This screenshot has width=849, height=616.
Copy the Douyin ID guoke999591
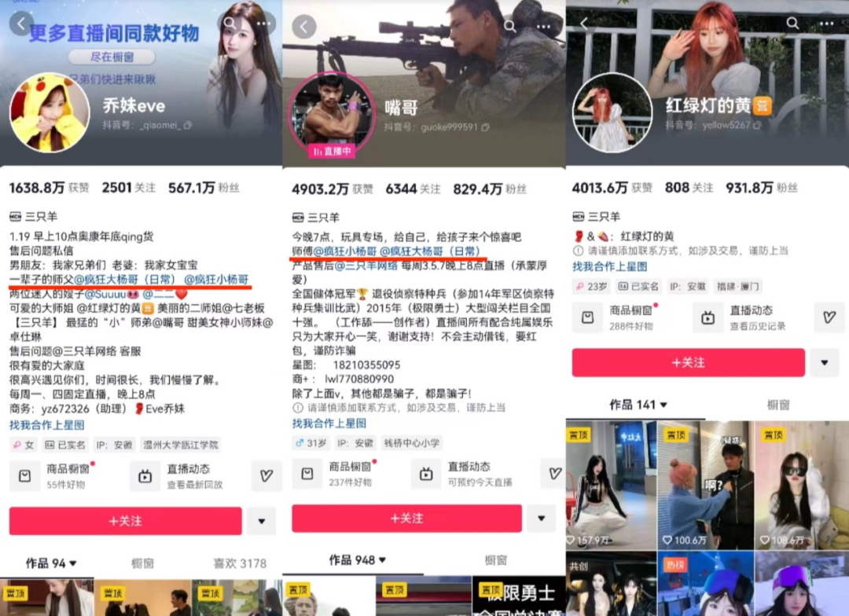[485, 127]
